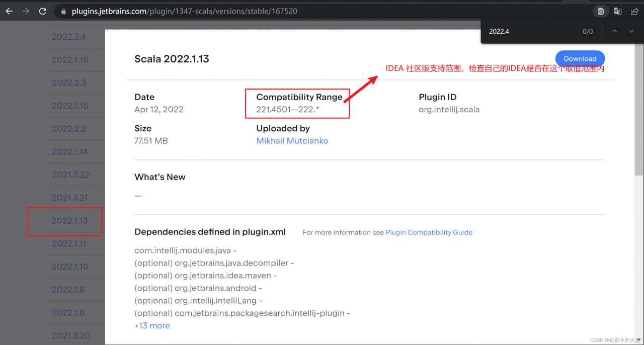This screenshot has height=345, width=644.
Task: Click the browser forward arrow
Action: [x=26, y=11]
